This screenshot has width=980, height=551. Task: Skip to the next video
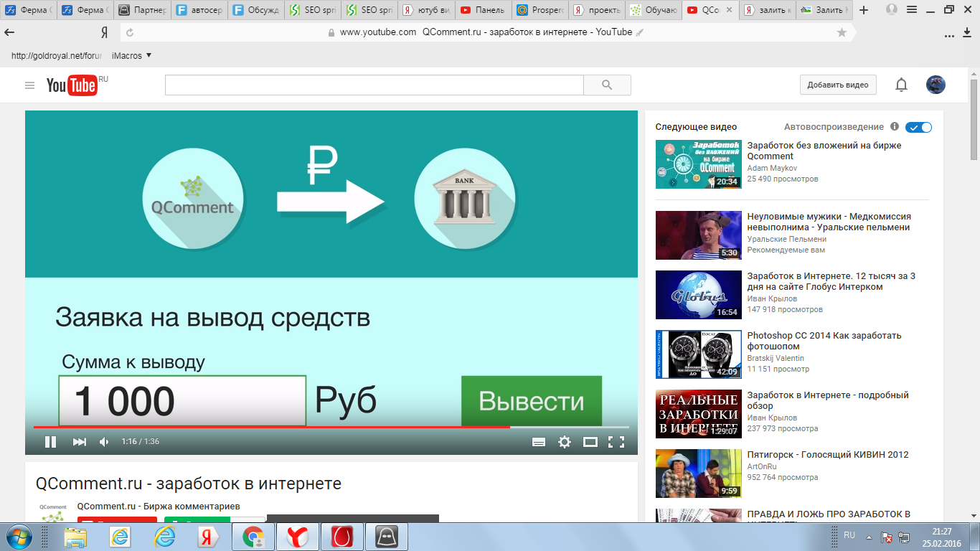pos(80,442)
